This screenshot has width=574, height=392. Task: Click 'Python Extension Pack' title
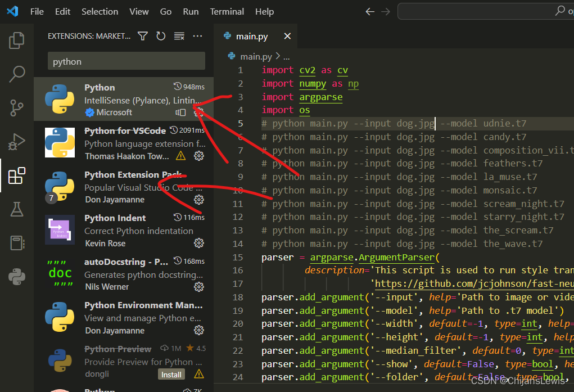pyautogui.click(x=133, y=175)
